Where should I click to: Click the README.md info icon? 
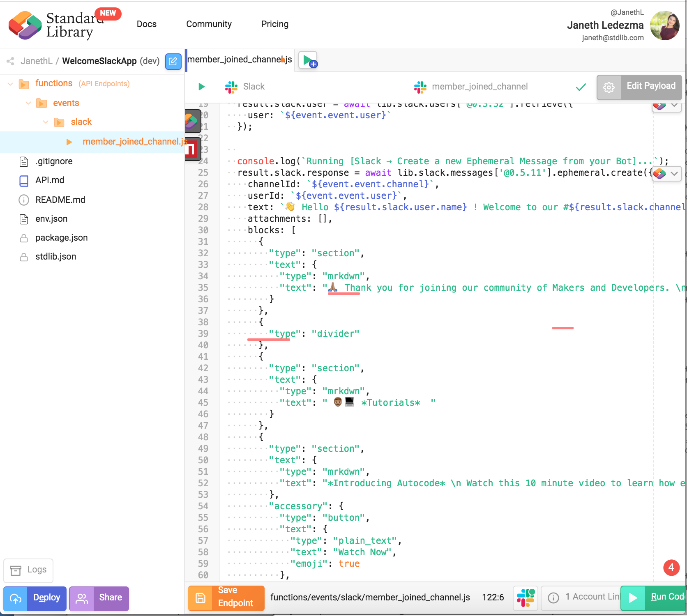pos(24,200)
